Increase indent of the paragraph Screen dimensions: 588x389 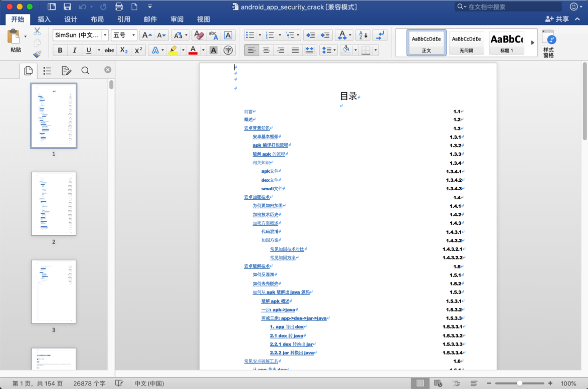click(x=325, y=35)
